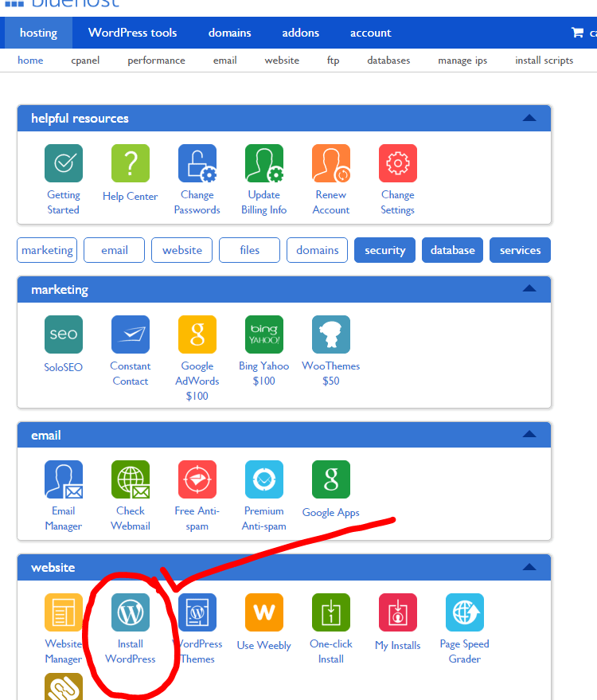
Task: Open the Email Manager icon
Action: 64,479
